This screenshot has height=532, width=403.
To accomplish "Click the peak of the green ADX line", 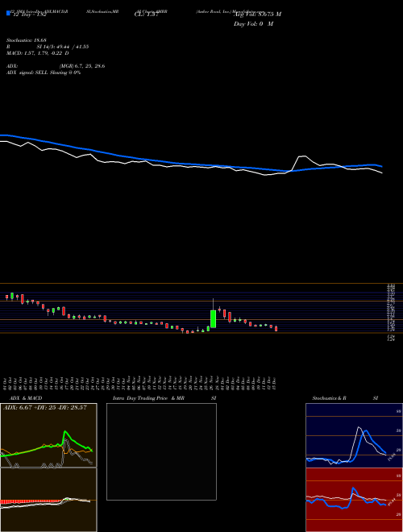I will tap(64, 432).
